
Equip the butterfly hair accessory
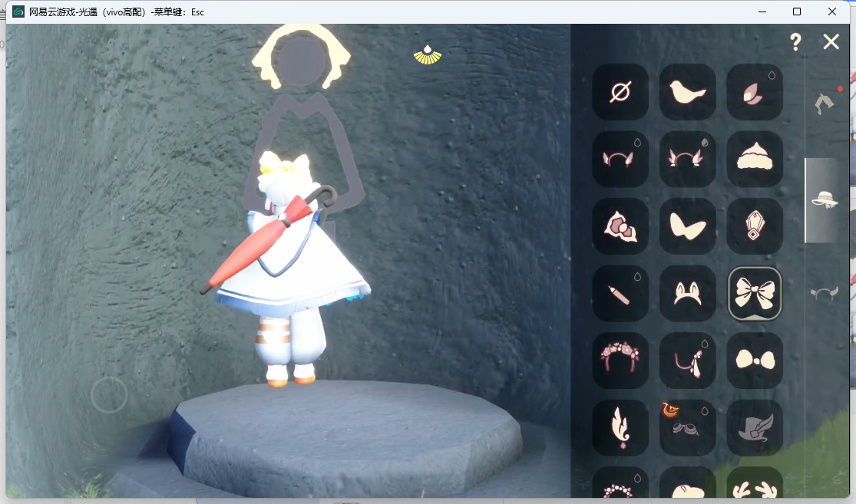coord(687,226)
